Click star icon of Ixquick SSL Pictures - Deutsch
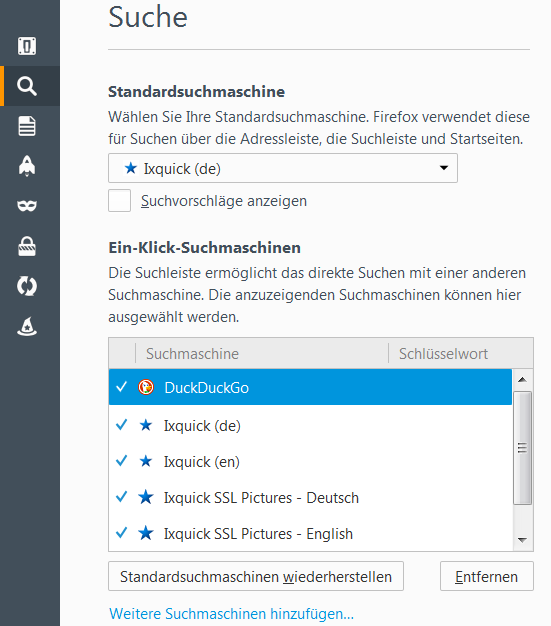Image resolution: width=551 pixels, height=626 pixels. [146, 497]
